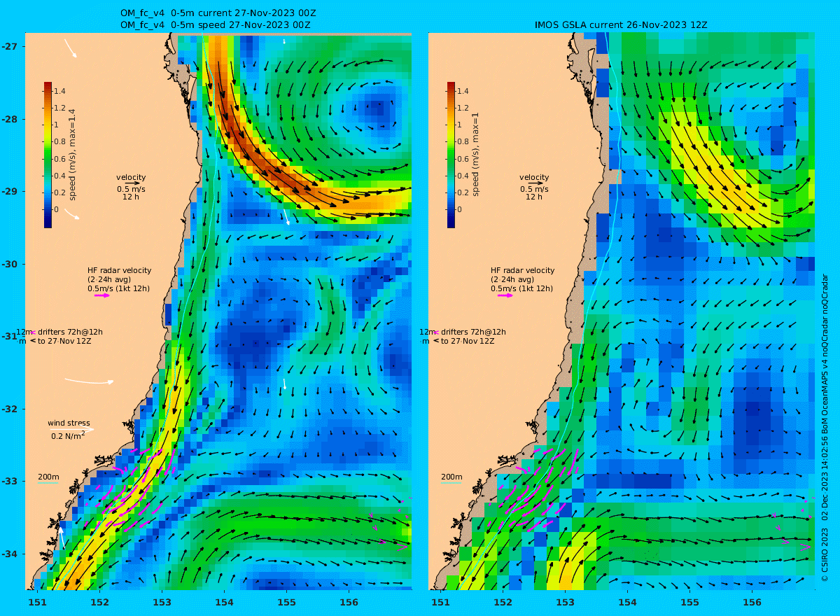Click the '0.5 m/s 12 h' velocity scale on left map
Viewport: 840px width, 616px height.
coord(132,192)
